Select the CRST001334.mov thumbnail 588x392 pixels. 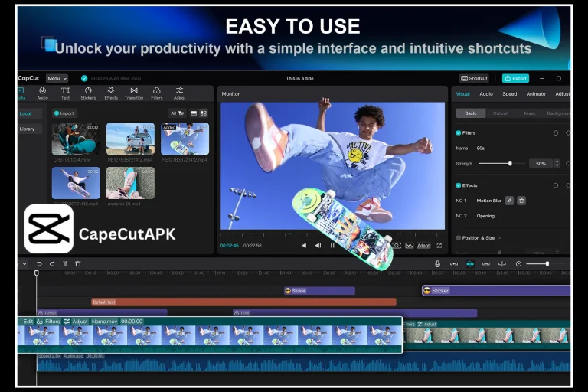click(76, 139)
